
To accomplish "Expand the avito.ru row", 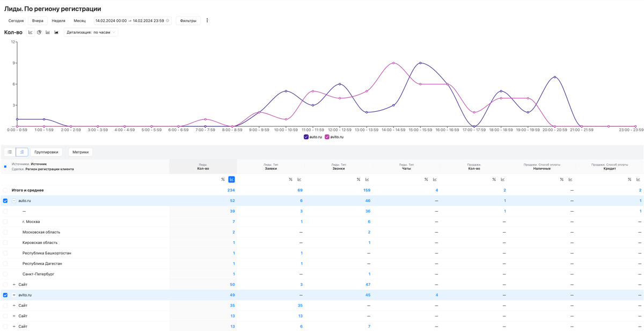I will point(14,295).
